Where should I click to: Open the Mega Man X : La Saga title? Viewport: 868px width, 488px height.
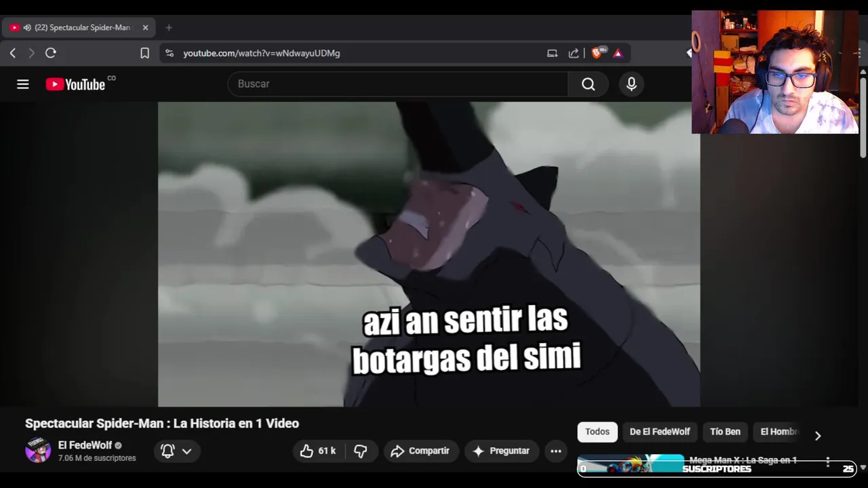(743, 460)
